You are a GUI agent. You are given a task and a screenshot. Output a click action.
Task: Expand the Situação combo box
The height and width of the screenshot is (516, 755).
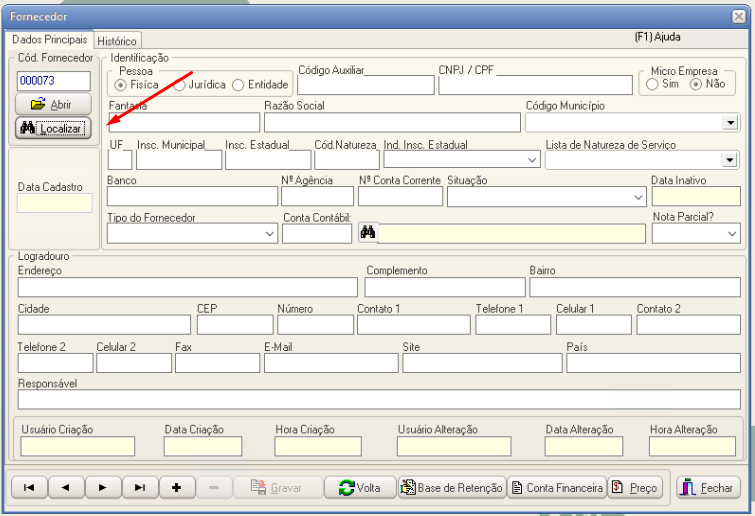[638, 197]
